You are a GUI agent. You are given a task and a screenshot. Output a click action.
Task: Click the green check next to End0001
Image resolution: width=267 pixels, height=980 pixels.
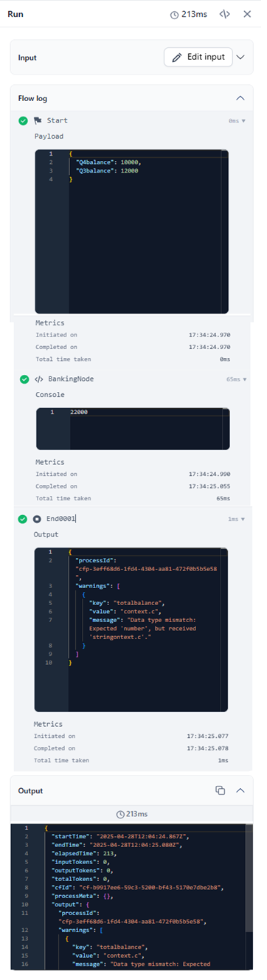pos(23,519)
